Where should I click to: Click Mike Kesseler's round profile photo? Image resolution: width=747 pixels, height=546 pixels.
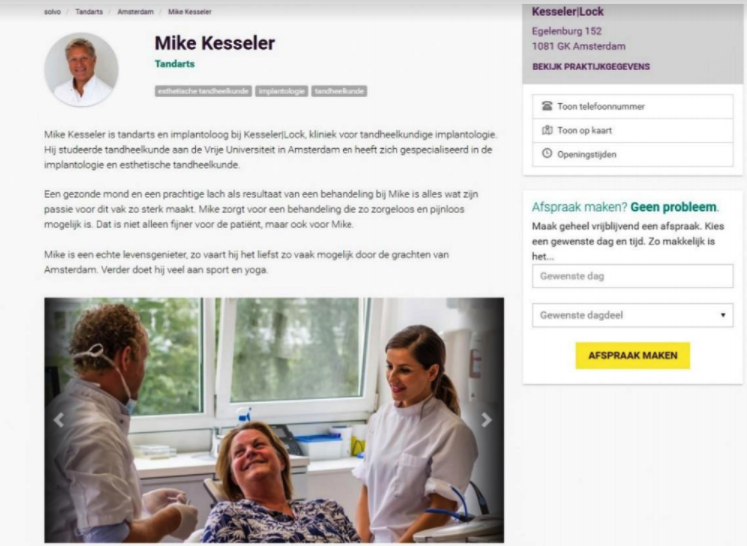81,70
